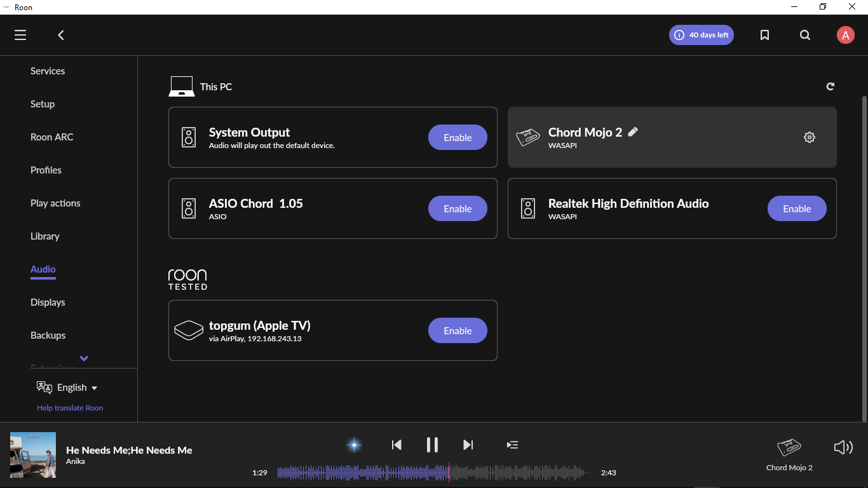This screenshot has width=868, height=488.
Task: Open the Displays settings tab
Action: (48, 302)
